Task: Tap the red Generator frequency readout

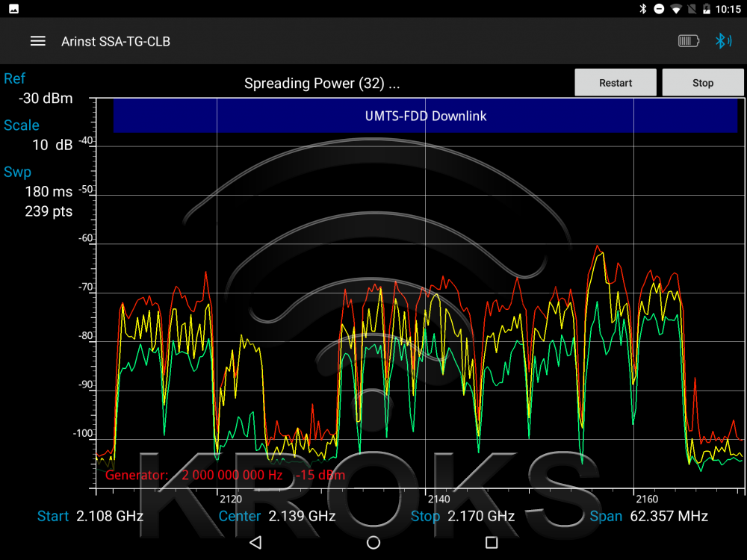Action: click(x=232, y=476)
